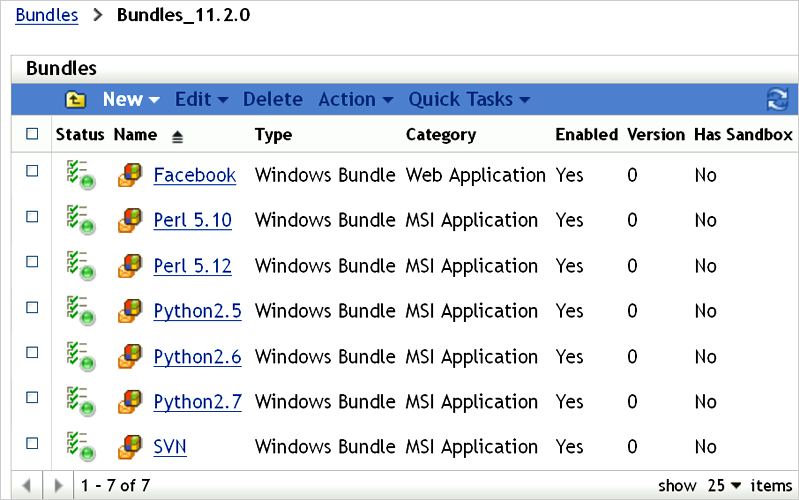Check the box for the Facebook bundle
799x500 pixels.
click(x=32, y=171)
